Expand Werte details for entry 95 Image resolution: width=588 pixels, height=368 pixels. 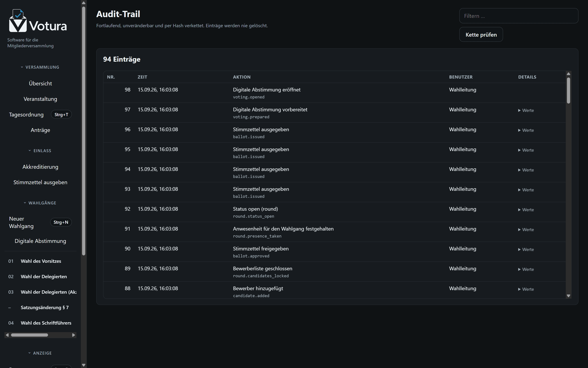(526, 150)
